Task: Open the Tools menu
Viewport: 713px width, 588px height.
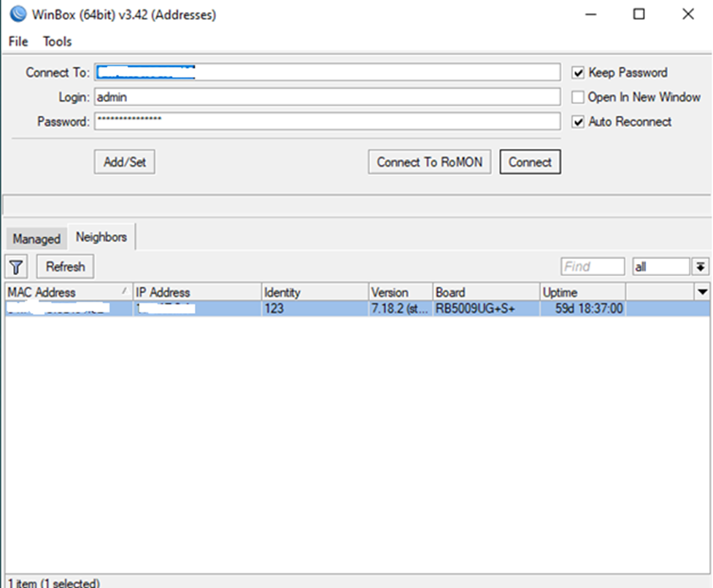Action: (58, 42)
